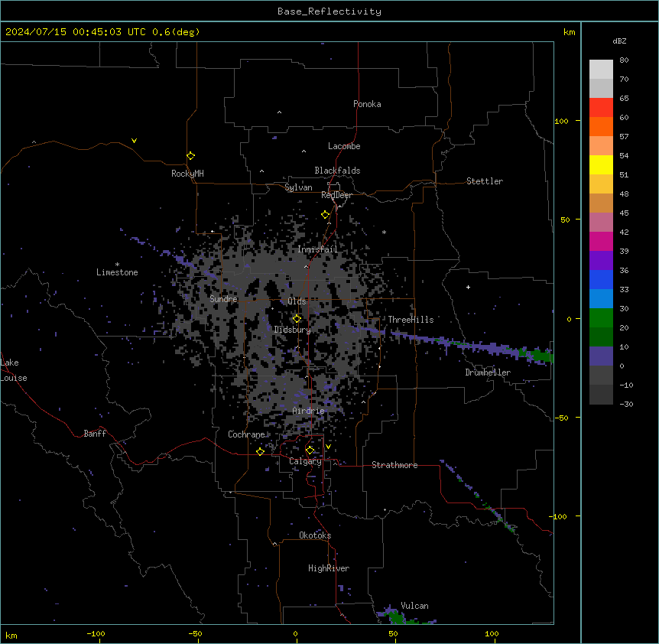Image resolution: width=659 pixels, height=644 pixels.
Task: Click the Ponoka city label
Action: 367,104
